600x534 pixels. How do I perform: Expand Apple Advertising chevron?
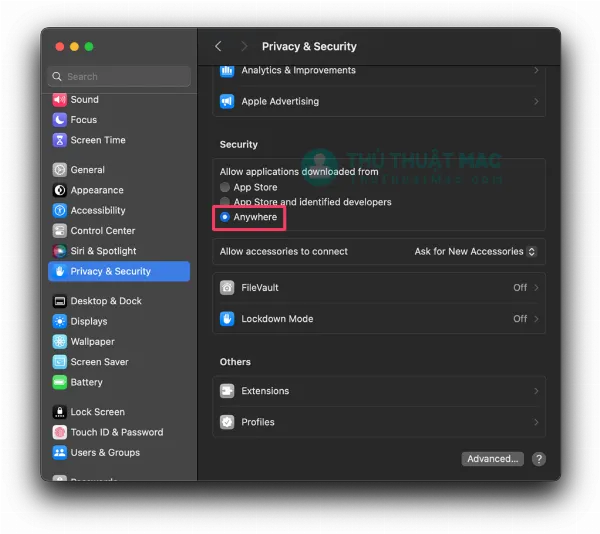point(536,101)
